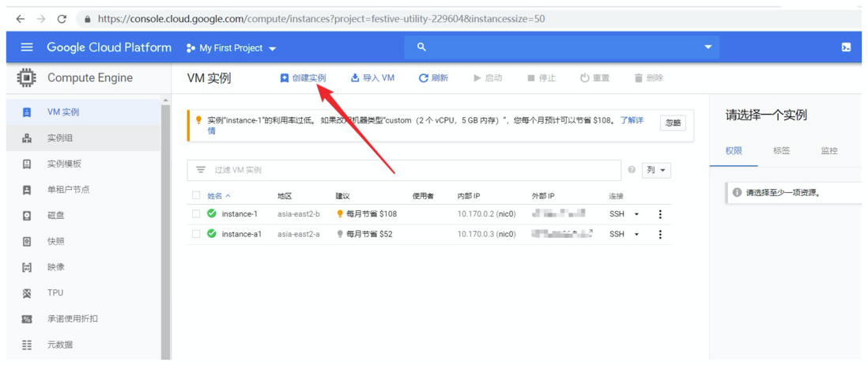Click the browser back arrow
The image size is (868, 366).
pyautogui.click(x=21, y=19)
